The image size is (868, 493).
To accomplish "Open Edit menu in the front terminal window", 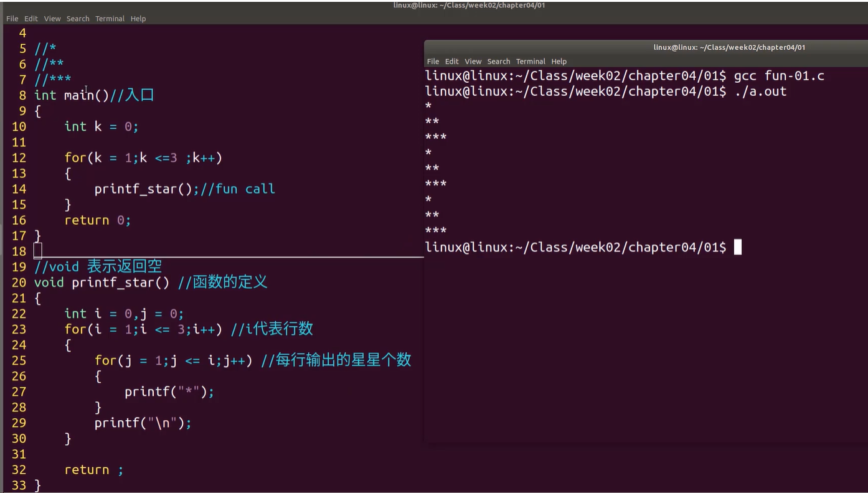I will (x=452, y=62).
